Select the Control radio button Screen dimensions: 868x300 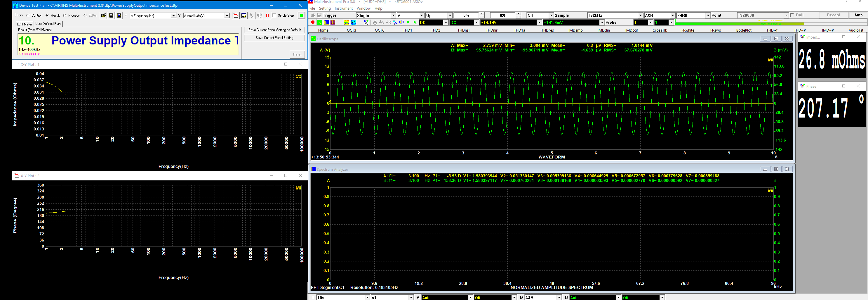(28, 15)
